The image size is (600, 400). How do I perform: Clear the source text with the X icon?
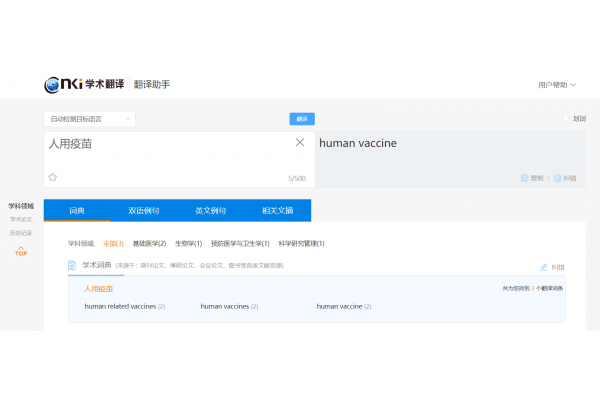(x=300, y=143)
